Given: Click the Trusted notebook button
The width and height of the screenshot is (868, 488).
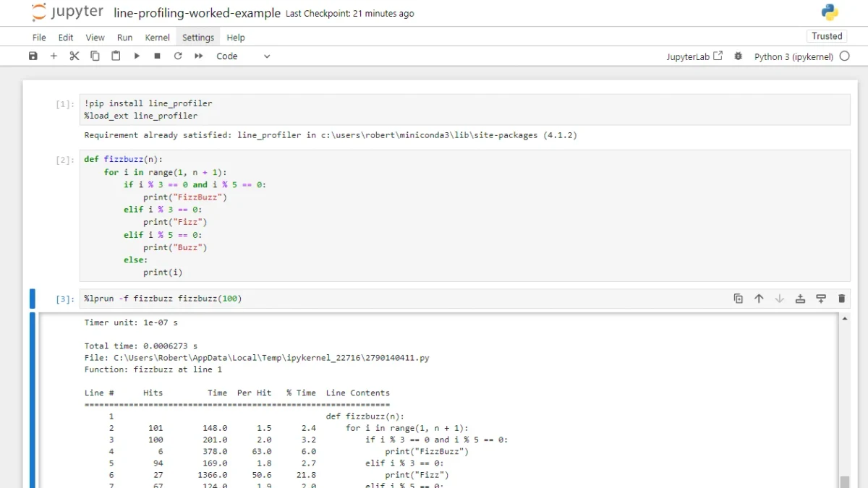Looking at the screenshot, I should [827, 36].
